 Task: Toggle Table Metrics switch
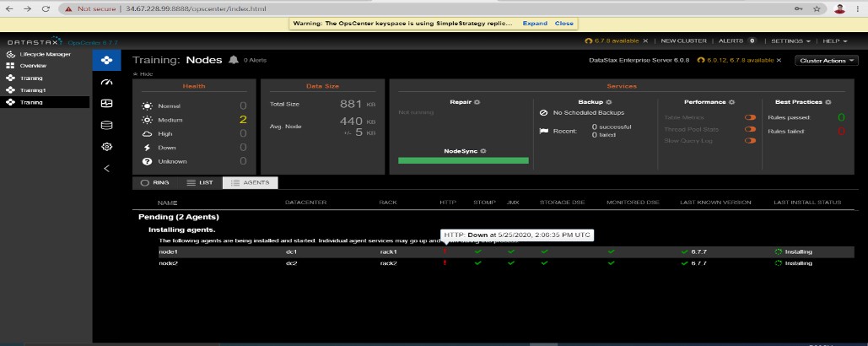pyautogui.click(x=750, y=117)
